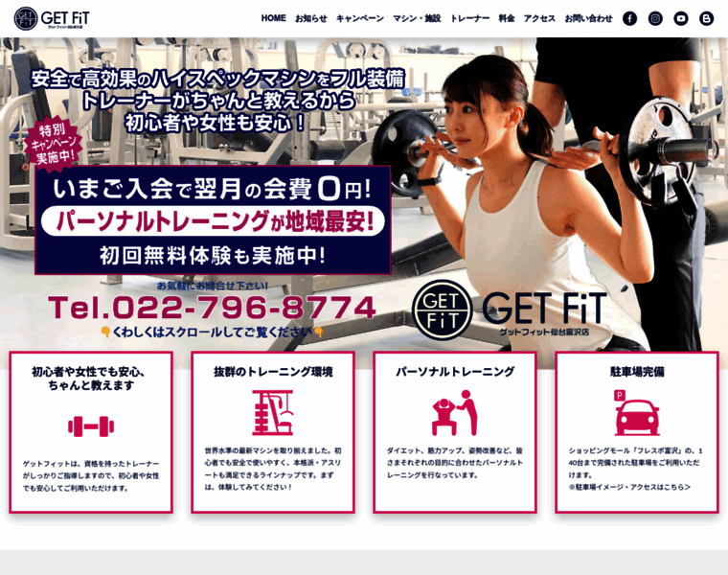This screenshot has width=728, height=575.
Task: Click the large GET FiT circular logo on banner
Action: pos(442,310)
